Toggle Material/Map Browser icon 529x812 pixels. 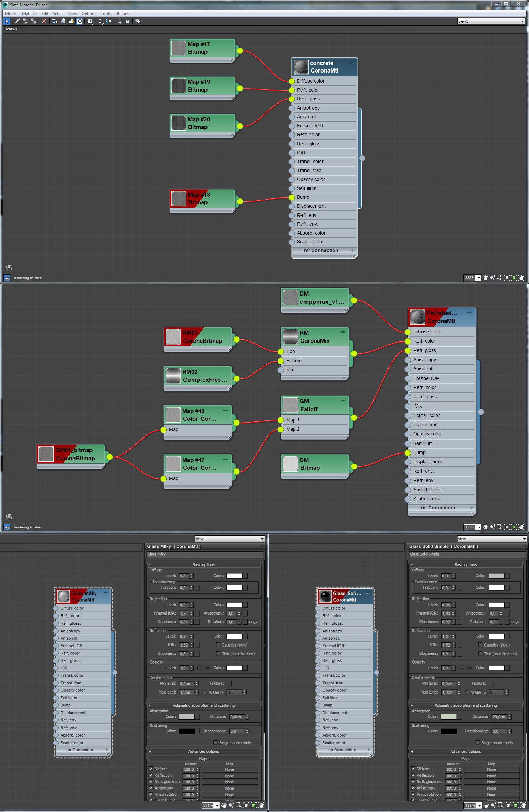[119, 21]
